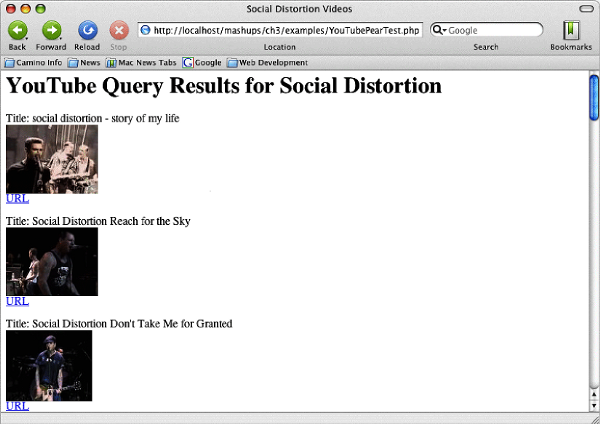Image resolution: width=600 pixels, height=424 pixels.
Task: Open the Camino Info bookmark folder
Action: (x=33, y=63)
